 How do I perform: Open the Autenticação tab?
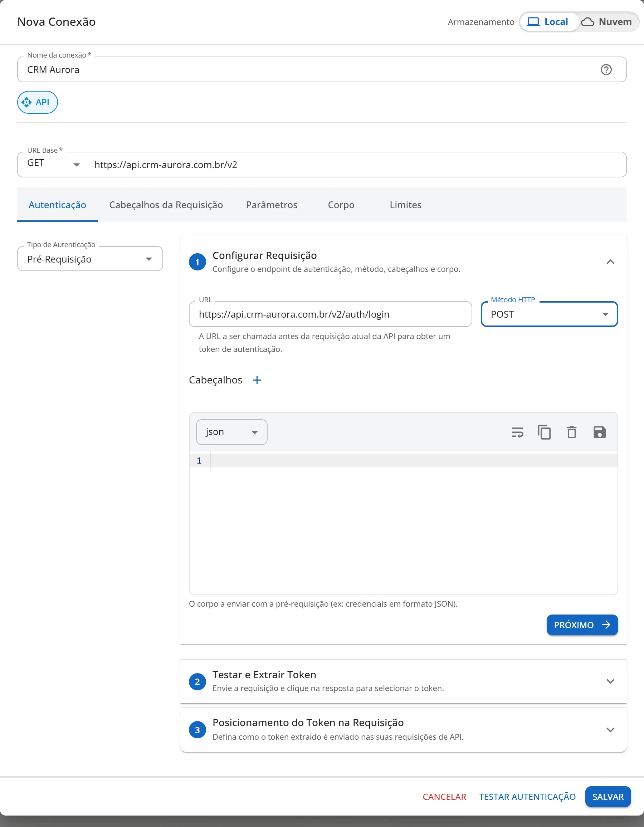pos(57,205)
